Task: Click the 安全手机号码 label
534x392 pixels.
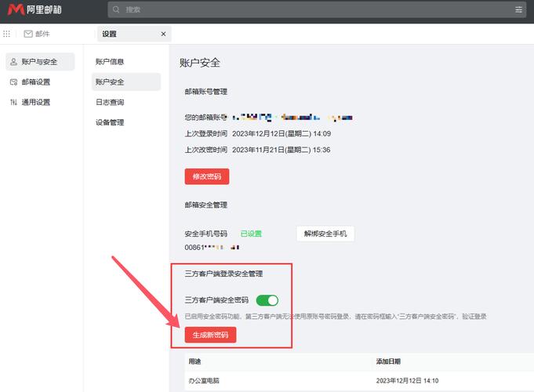Action: pos(205,234)
